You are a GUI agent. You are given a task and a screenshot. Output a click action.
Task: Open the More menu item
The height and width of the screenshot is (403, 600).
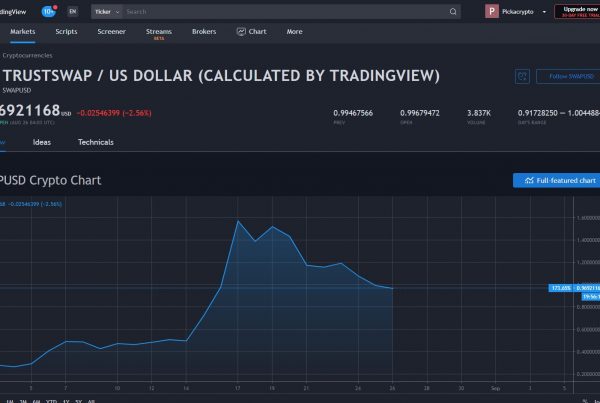pos(294,32)
